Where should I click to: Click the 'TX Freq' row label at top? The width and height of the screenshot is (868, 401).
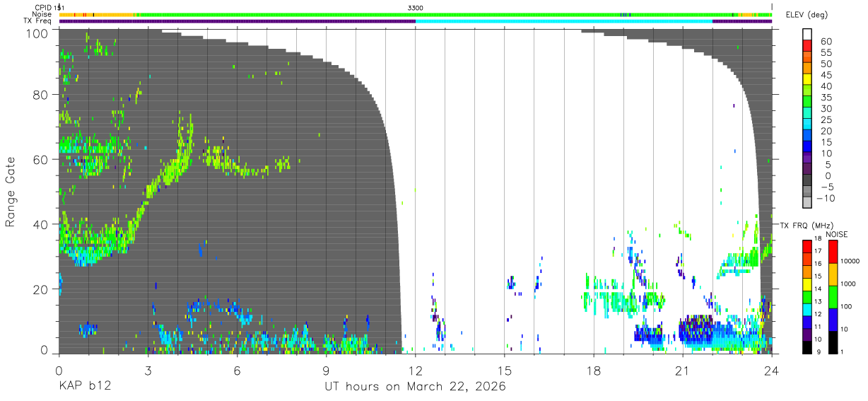37,21
